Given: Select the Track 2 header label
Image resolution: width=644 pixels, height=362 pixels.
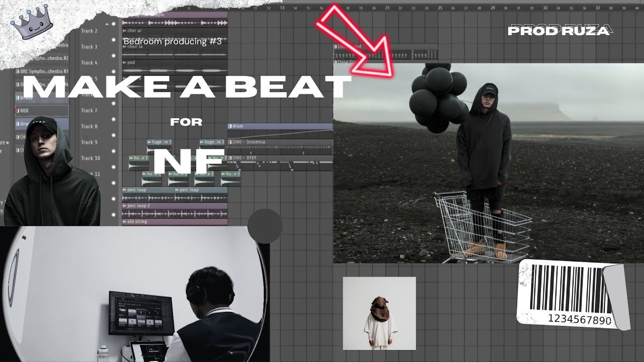Looking at the screenshot, I should [90, 31].
